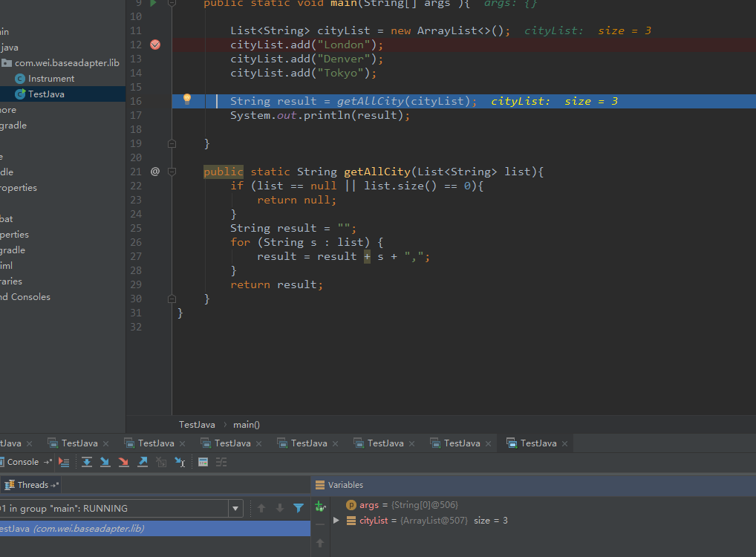Click TestJava in the breadcrumb bar
Image resolution: width=756 pixels, height=557 pixels.
coord(197,425)
